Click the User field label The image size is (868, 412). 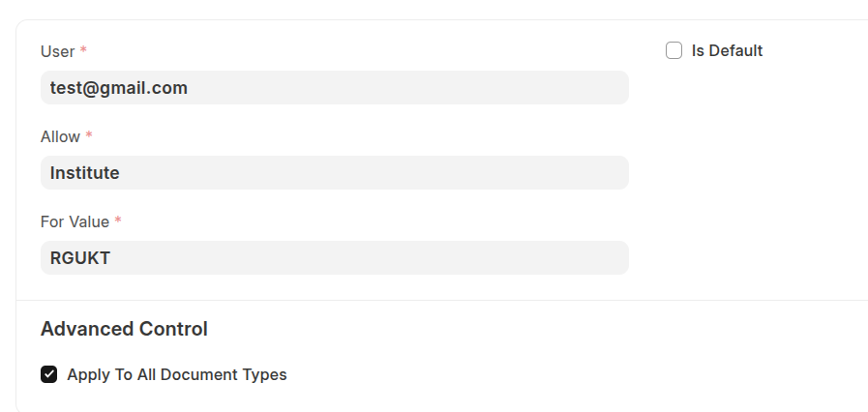point(57,51)
